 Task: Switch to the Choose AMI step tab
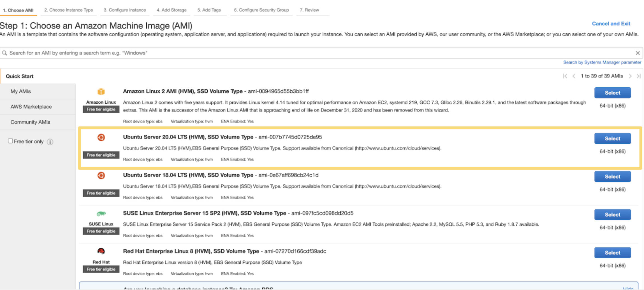[18, 10]
